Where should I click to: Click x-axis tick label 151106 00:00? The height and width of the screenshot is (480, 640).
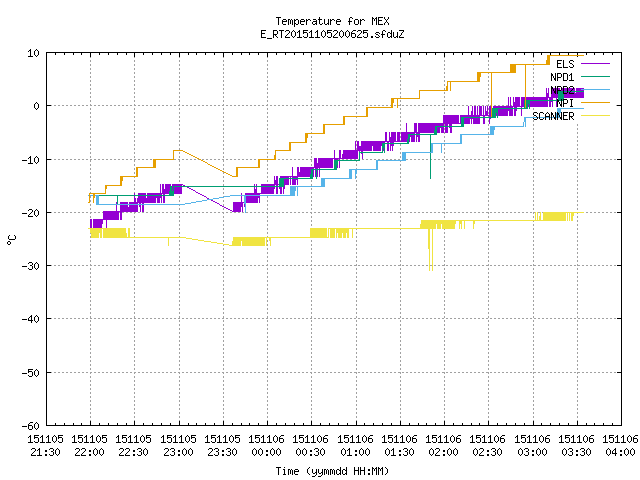(267, 446)
